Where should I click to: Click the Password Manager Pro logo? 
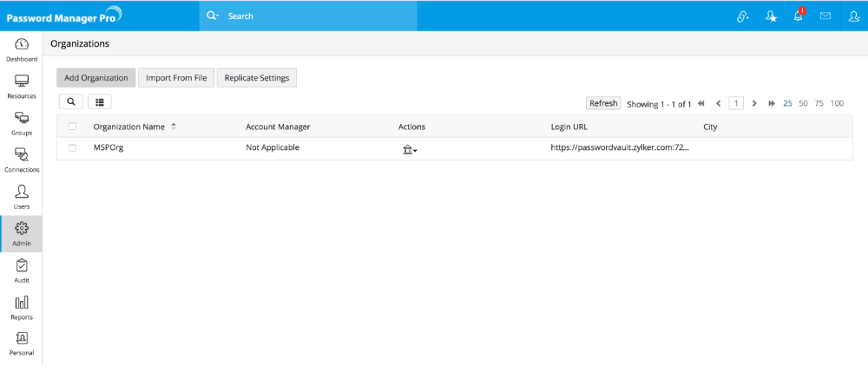(64, 16)
